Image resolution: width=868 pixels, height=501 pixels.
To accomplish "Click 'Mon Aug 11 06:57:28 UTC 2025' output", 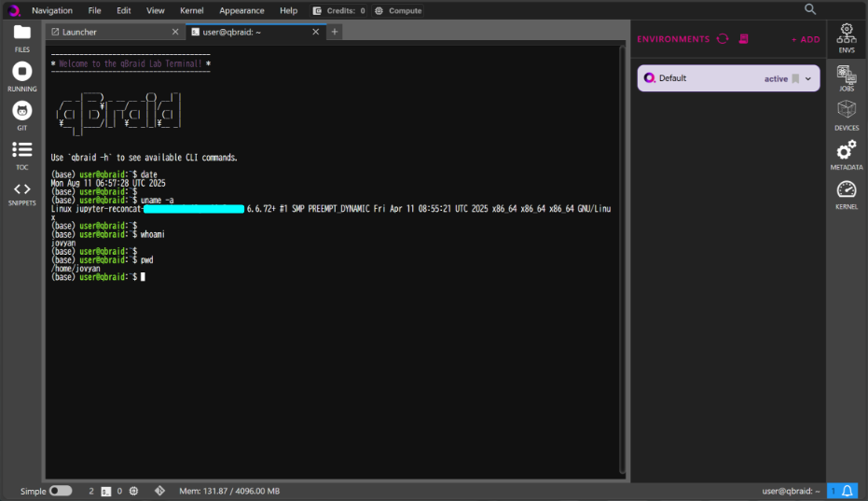I will coord(108,183).
